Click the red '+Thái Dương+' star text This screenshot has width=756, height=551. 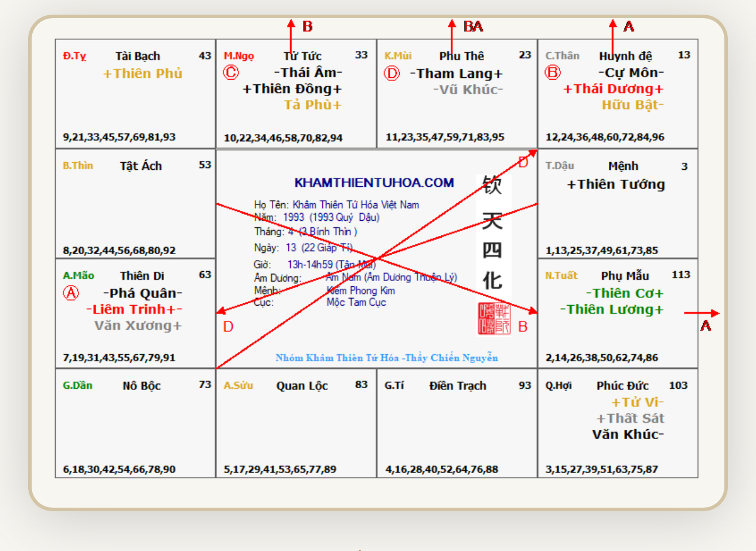[613, 89]
